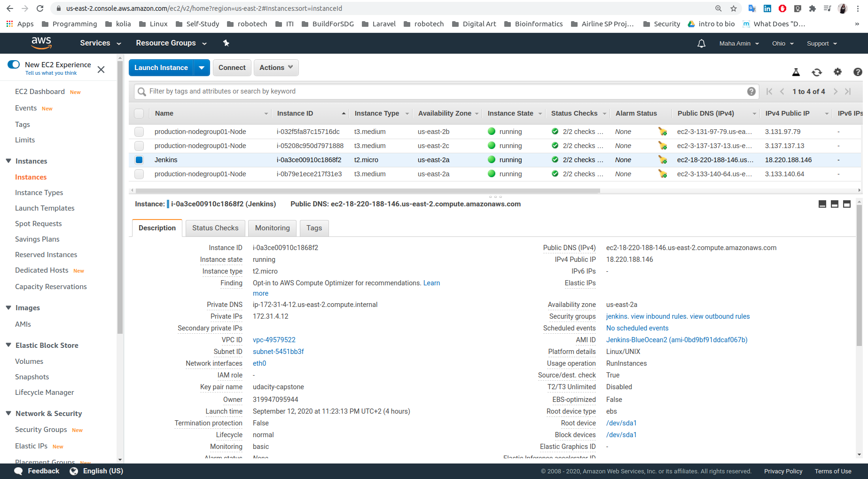Screen dimensions: 868x479
Task: Collapse the Elastic Block Store section
Action: point(8,345)
